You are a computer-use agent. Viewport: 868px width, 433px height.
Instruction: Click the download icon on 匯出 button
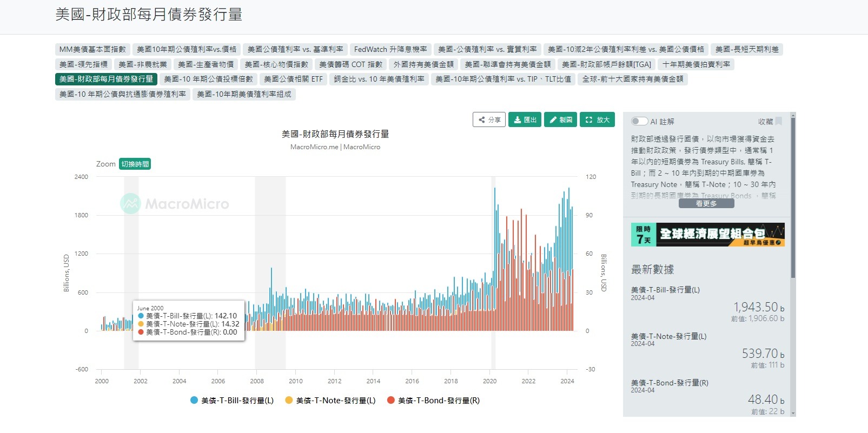518,120
